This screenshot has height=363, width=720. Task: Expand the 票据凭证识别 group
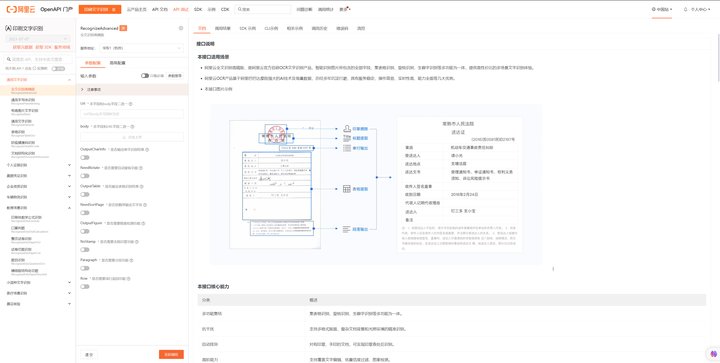37,176
